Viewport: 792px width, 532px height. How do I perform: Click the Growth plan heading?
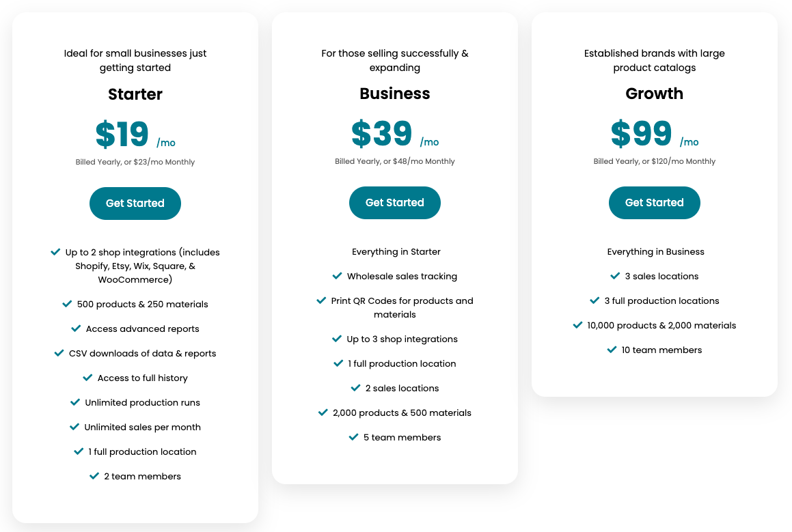tap(654, 94)
